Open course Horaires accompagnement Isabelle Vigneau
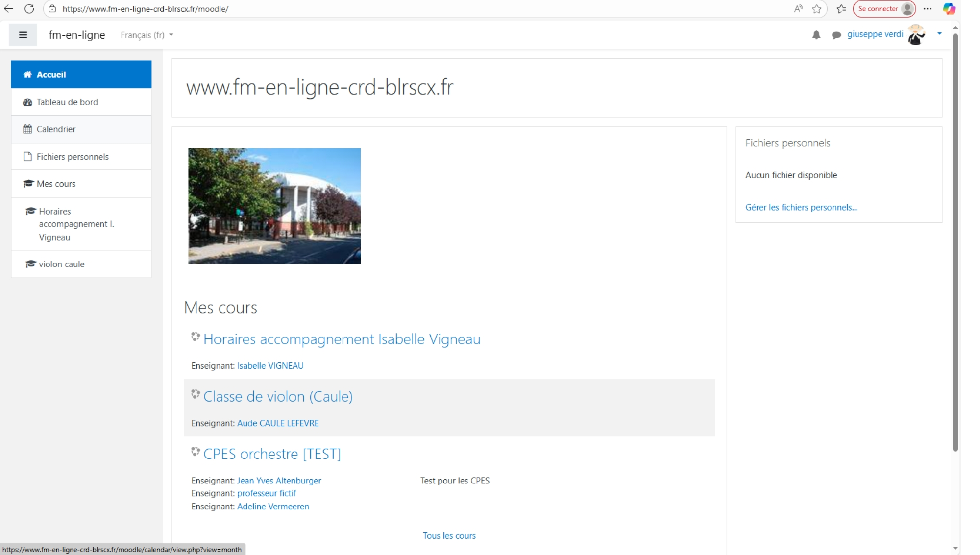980x555 pixels. tap(342, 339)
